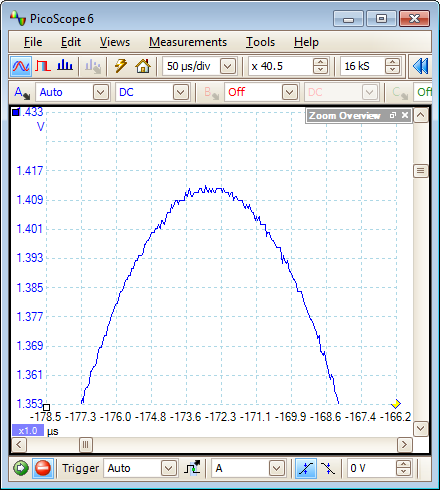
Task: Click the green Start capture button
Action: pyautogui.click(x=21, y=468)
